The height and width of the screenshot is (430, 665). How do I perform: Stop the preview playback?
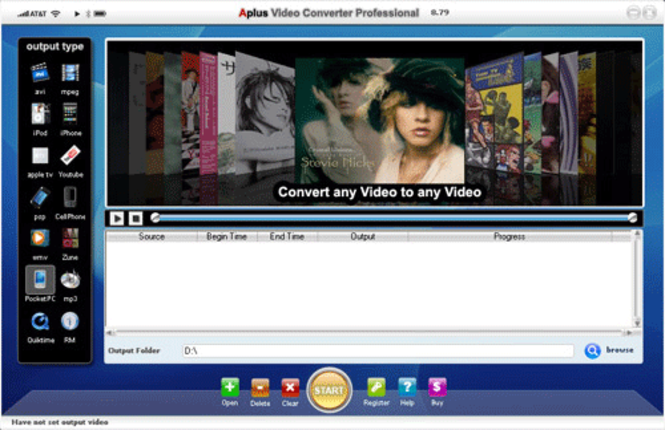tap(136, 218)
